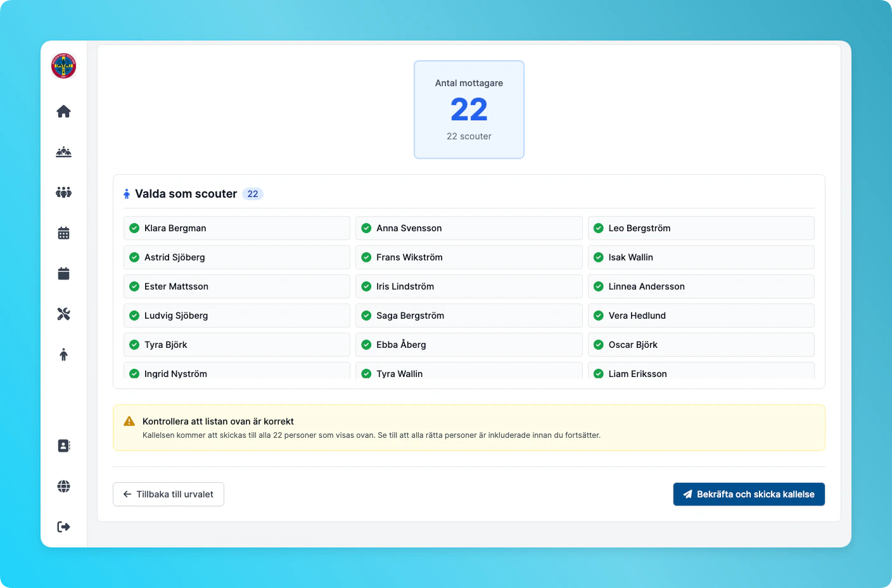Viewport: 892px width, 588px height.
Task: Click the green check next to Isak Wallin
Action: (x=599, y=257)
